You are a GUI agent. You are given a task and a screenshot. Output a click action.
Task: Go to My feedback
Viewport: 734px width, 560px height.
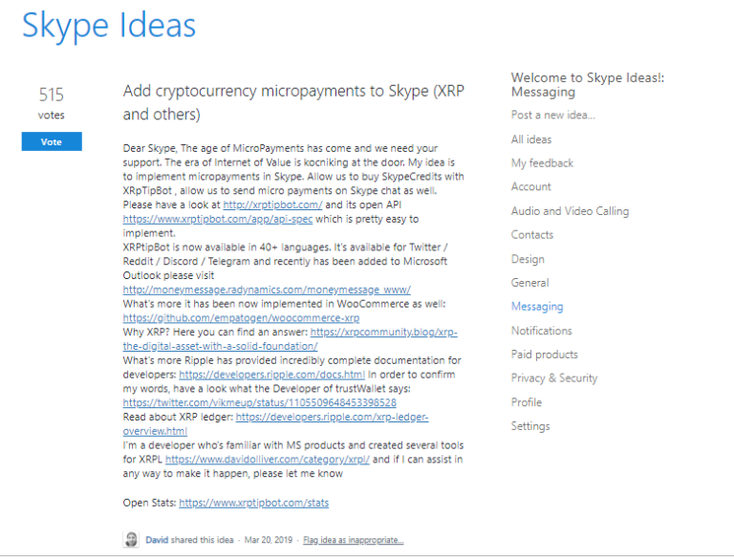click(x=542, y=163)
